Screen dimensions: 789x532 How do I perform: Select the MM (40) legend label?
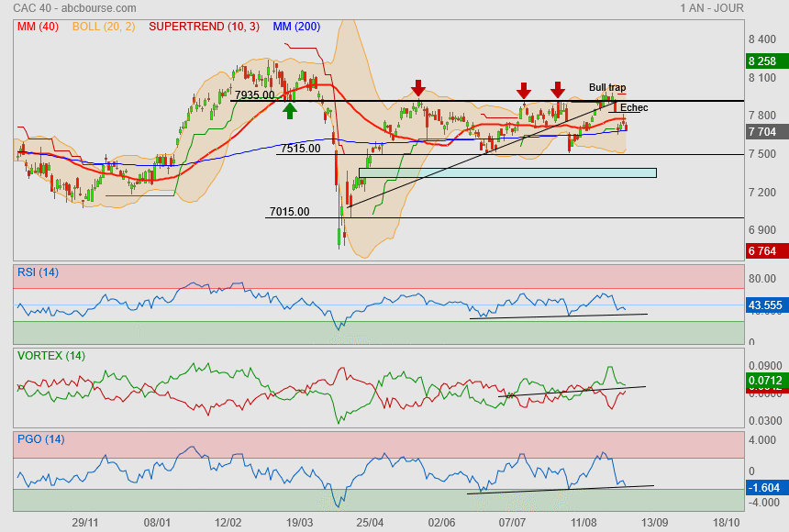[38, 27]
